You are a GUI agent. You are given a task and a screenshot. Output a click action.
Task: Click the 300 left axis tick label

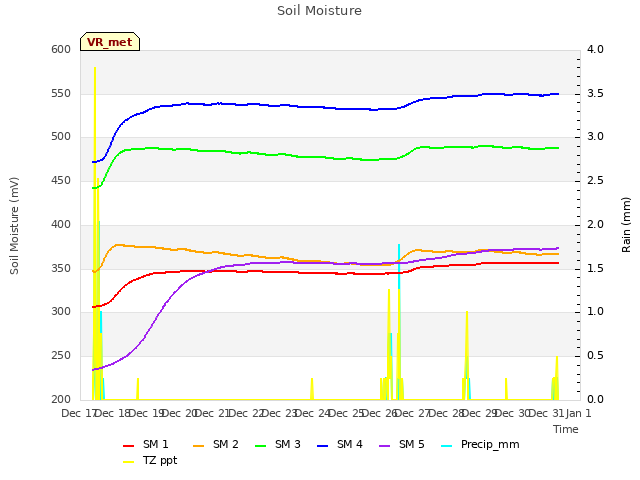pyautogui.click(x=61, y=312)
